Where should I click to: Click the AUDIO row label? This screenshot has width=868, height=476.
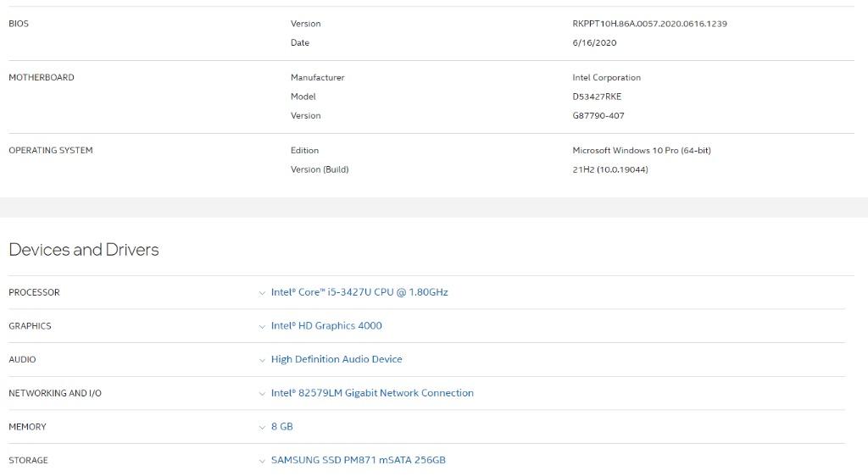tap(21, 360)
